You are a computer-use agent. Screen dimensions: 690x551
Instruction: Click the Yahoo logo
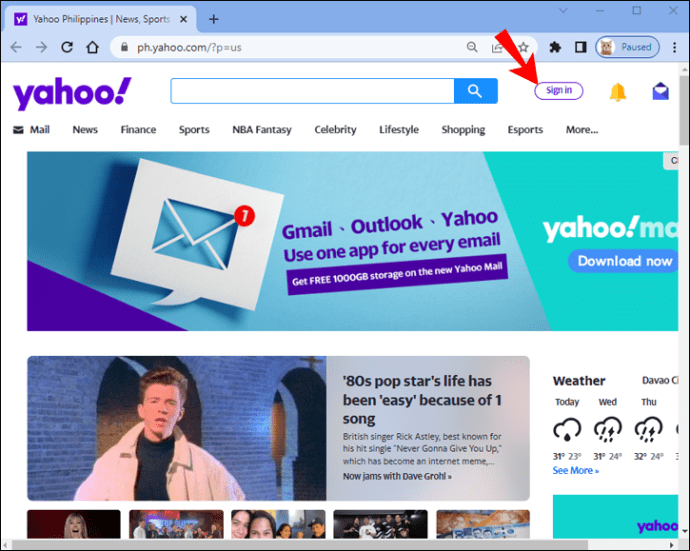pyautogui.click(x=72, y=93)
